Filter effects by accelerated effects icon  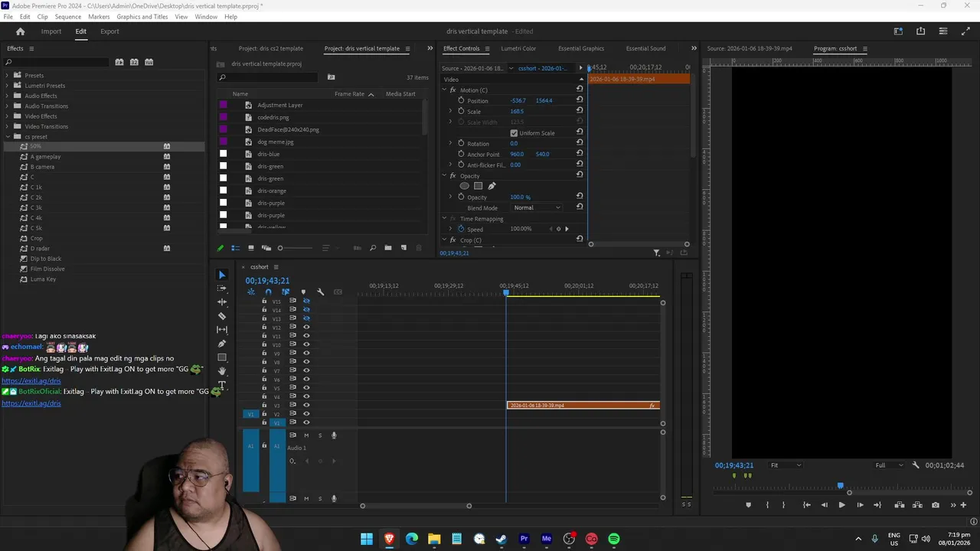click(119, 62)
